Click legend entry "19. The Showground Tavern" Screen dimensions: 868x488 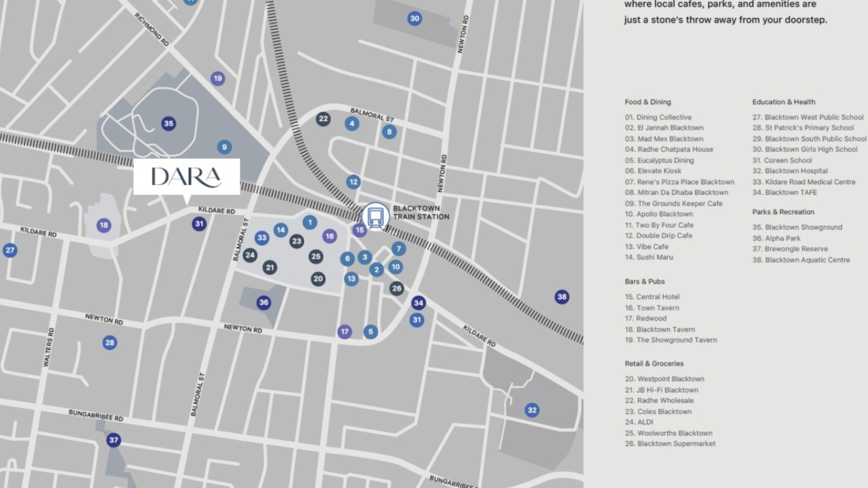(x=671, y=340)
